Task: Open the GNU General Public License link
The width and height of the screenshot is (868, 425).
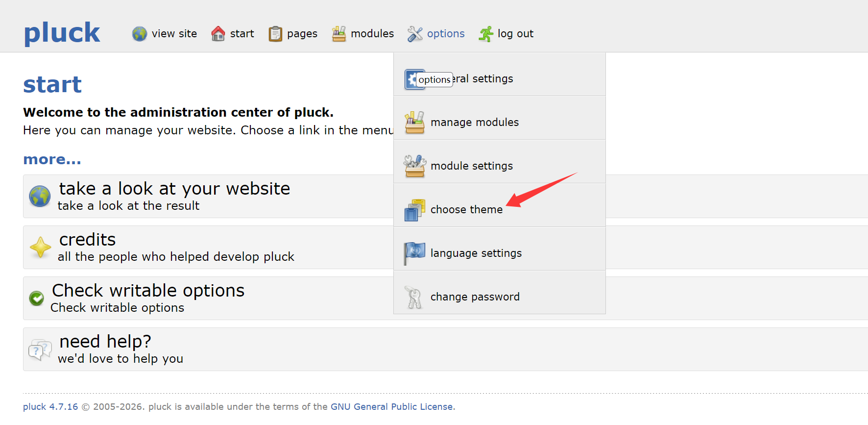Action: [x=392, y=407]
